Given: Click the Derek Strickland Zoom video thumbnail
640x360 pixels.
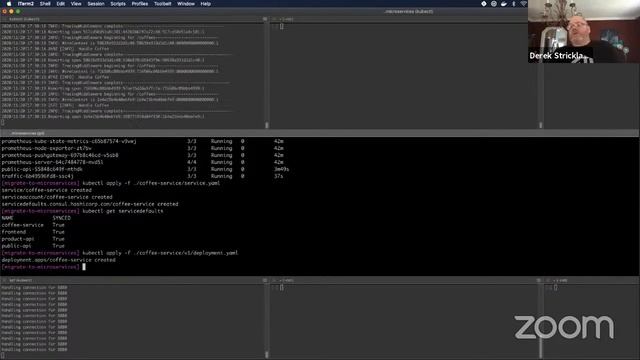Looking at the screenshot, I should click(x=584, y=31).
